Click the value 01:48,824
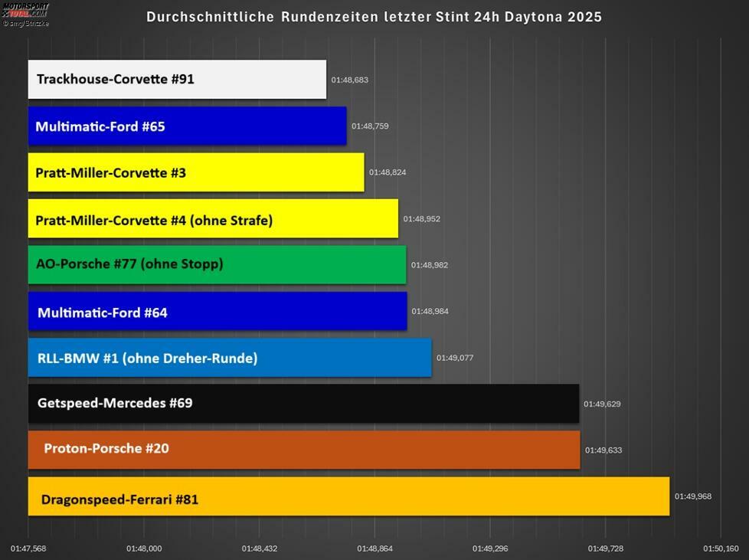This screenshot has height=560, width=749. click(388, 172)
